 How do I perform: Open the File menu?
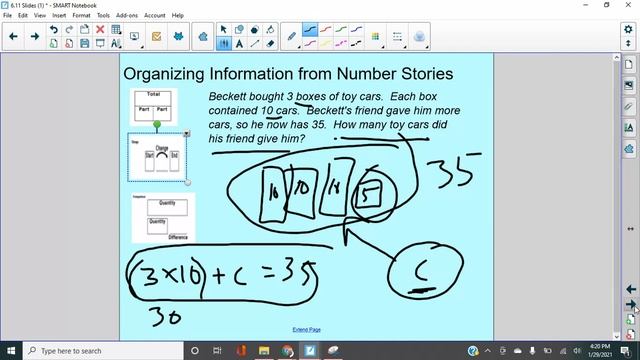(7, 15)
